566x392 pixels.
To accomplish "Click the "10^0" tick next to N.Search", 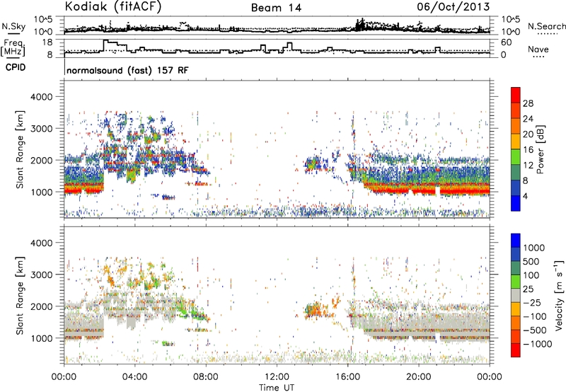I will [510, 32].
